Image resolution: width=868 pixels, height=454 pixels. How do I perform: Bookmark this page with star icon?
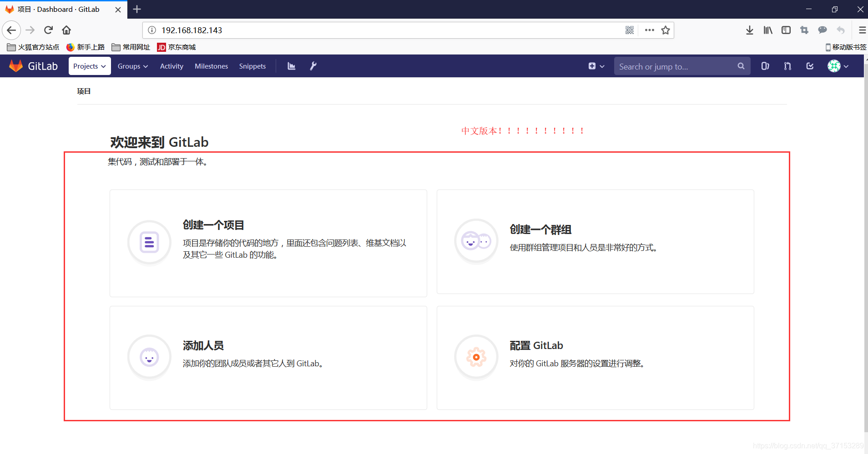[x=666, y=30]
